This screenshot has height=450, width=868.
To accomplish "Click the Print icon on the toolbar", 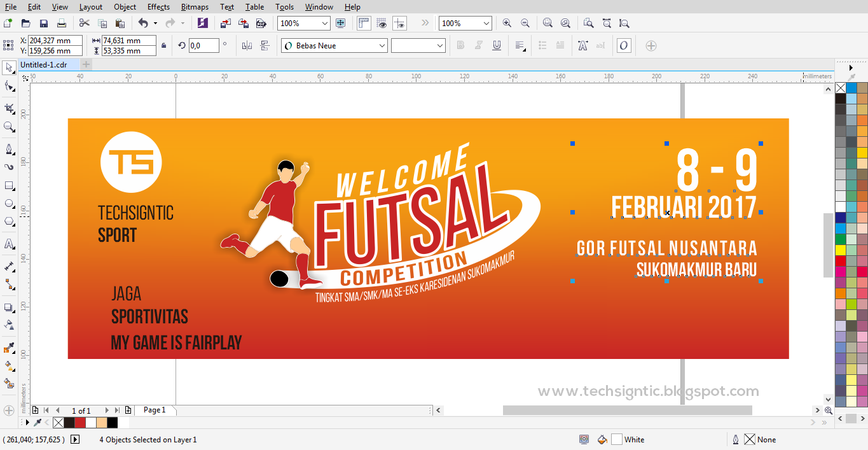I will [62, 23].
